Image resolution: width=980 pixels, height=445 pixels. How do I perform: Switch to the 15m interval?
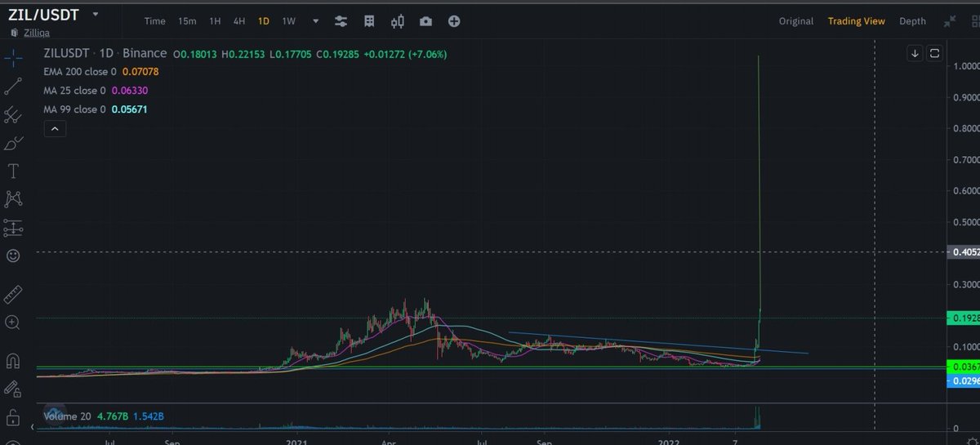point(186,21)
